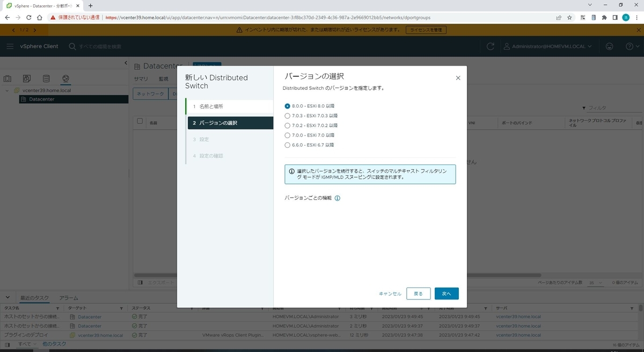Pick the 6.6.0 - ESXi 6.7 version

pyautogui.click(x=288, y=145)
